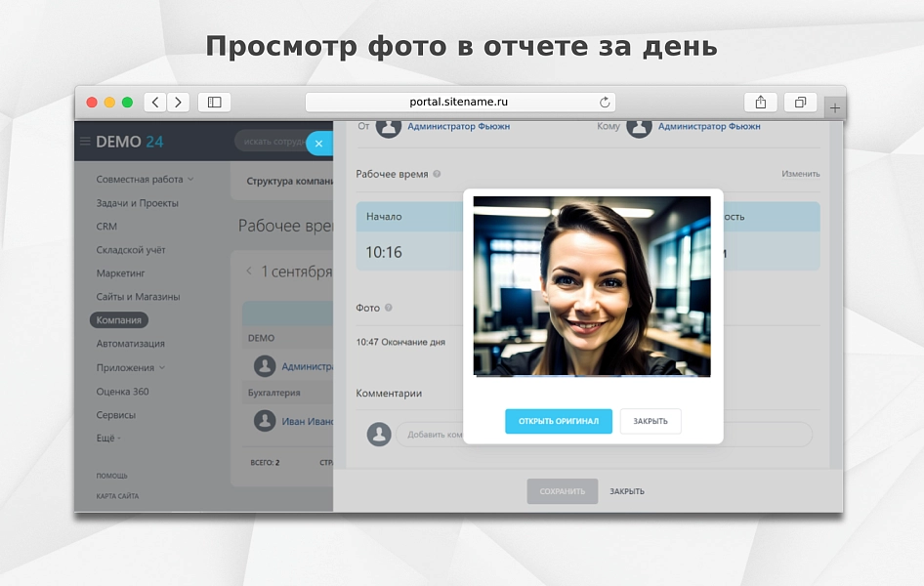Image resolution: width=924 pixels, height=586 pixels.
Task: Click Закрыть button in photo popup
Action: point(651,421)
